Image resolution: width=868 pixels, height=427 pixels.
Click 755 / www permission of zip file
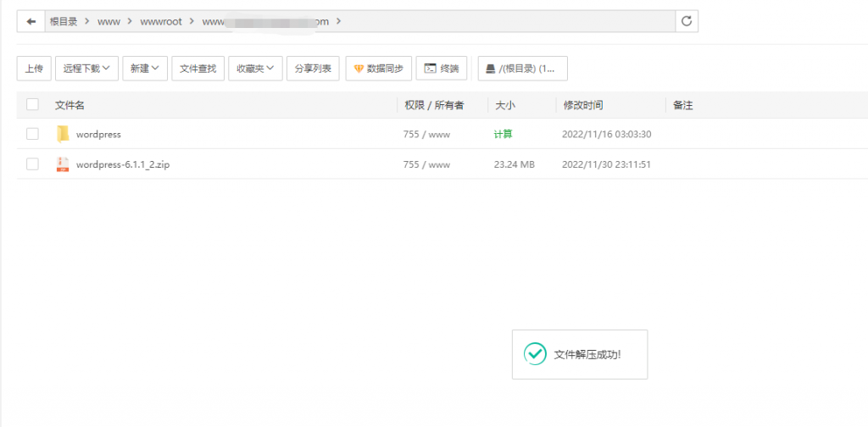(x=427, y=164)
